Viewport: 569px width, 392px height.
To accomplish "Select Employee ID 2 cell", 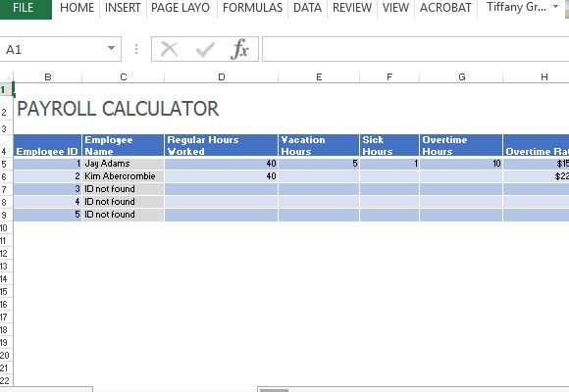I will 47,176.
